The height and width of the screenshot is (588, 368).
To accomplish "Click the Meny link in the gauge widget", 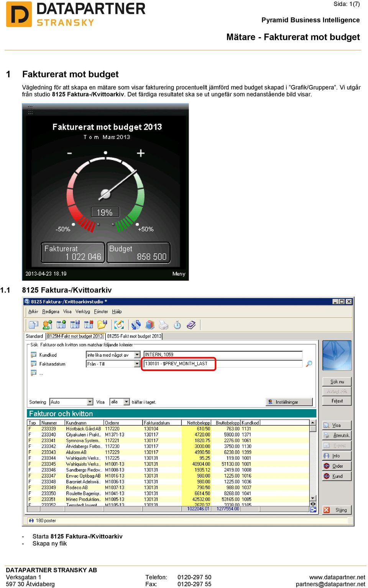I will 179,274.
